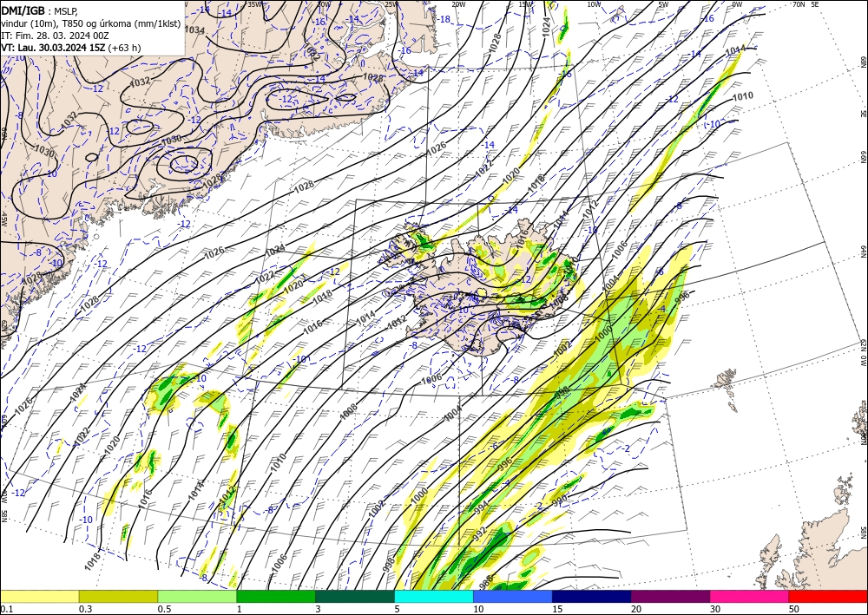Click the pale yellow 0.1–0.3 legend swatch
The image size is (868, 615).
39,596
